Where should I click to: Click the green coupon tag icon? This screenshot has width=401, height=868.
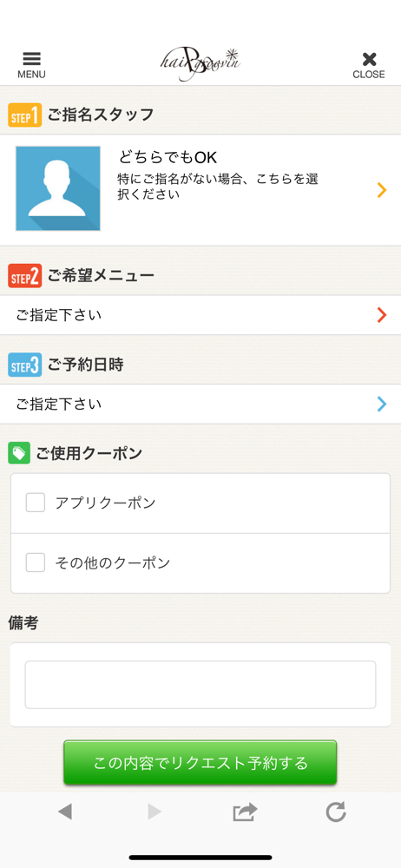pos(19,453)
